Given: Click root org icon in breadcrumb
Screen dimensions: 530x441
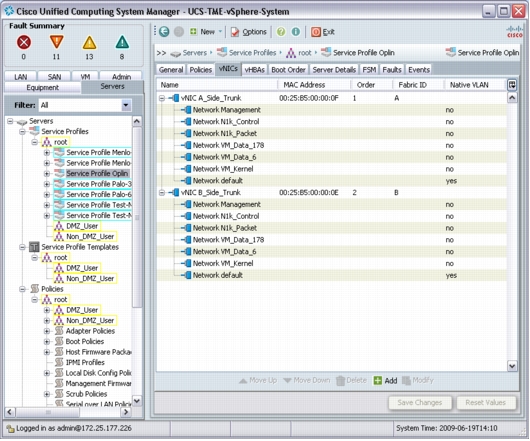Looking at the screenshot, I should (x=291, y=53).
